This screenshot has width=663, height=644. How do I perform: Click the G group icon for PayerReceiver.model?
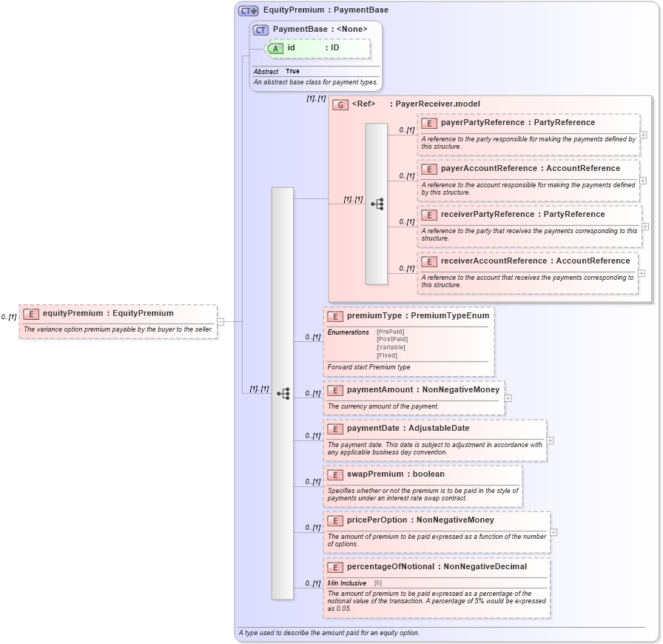pos(341,104)
